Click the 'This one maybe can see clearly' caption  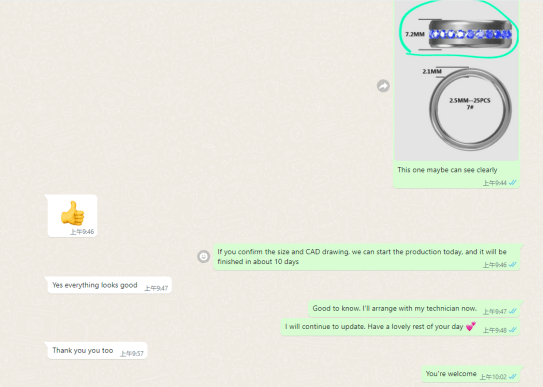pyautogui.click(x=447, y=170)
